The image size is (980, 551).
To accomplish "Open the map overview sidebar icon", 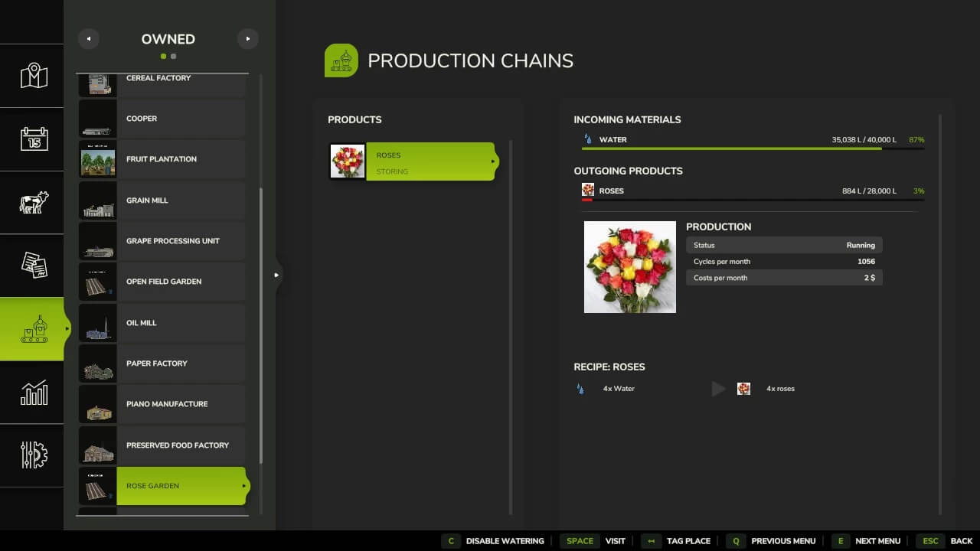I will click(34, 76).
